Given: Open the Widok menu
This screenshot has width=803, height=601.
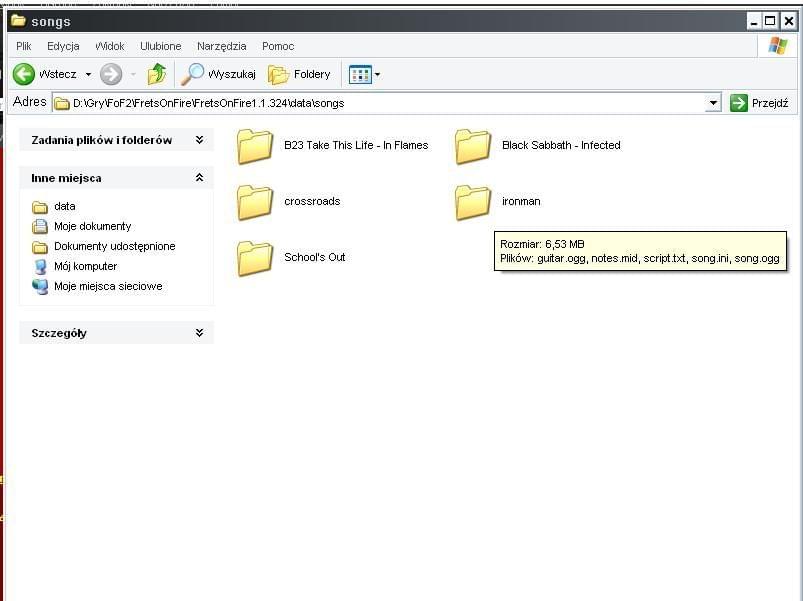Looking at the screenshot, I should coord(110,46).
